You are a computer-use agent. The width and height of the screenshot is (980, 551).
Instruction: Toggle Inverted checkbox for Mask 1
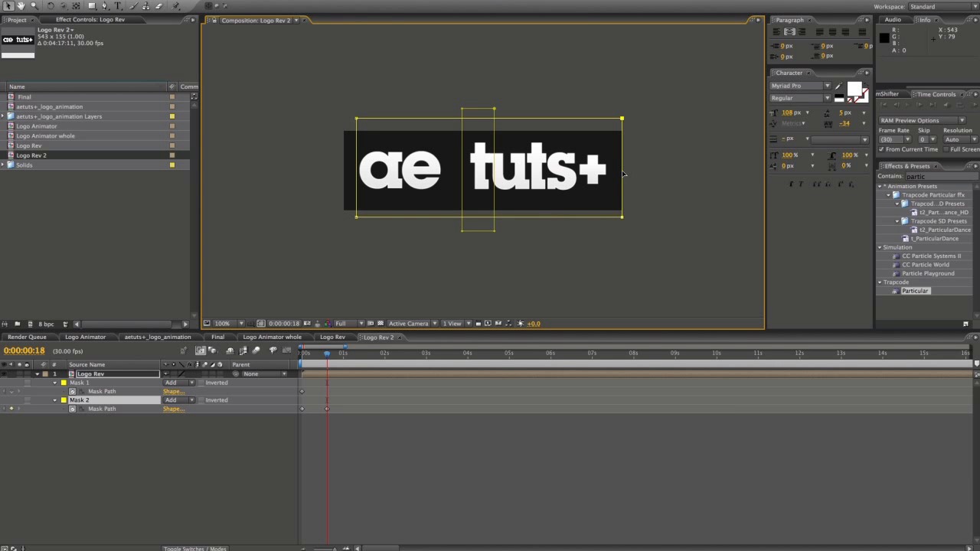coord(201,383)
